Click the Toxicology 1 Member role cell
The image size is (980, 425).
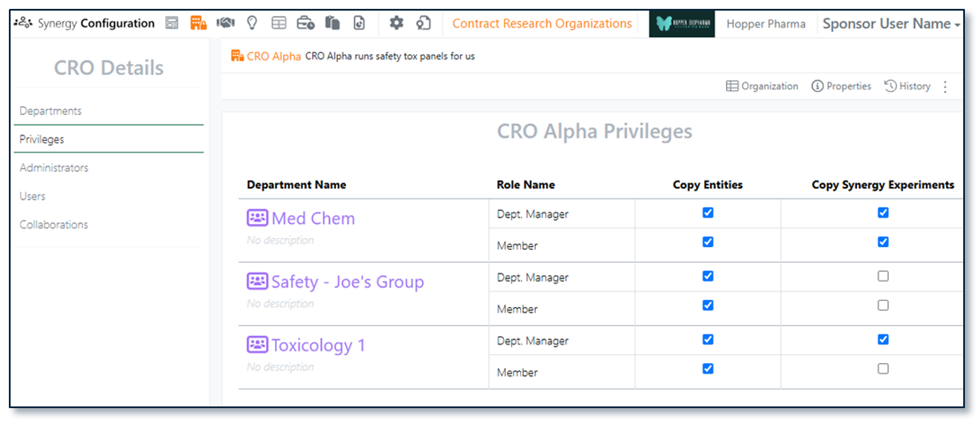(562, 373)
